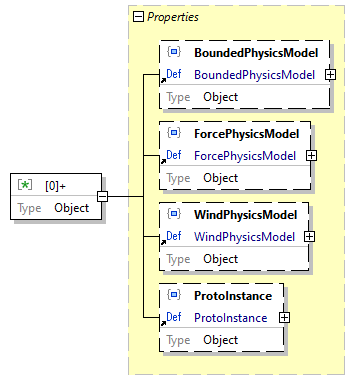Click the Def label in ProtoInstance box
The width and height of the screenshot is (361, 381).
[174, 317]
